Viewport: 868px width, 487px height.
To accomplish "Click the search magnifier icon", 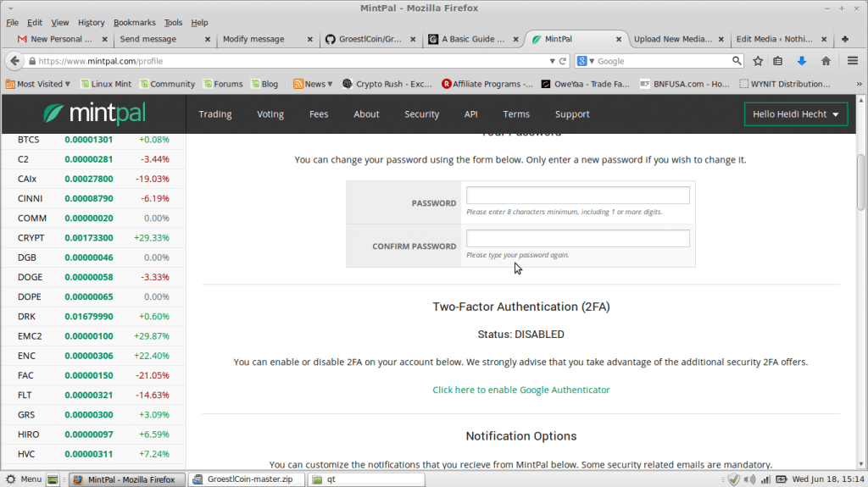I will 737,61.
